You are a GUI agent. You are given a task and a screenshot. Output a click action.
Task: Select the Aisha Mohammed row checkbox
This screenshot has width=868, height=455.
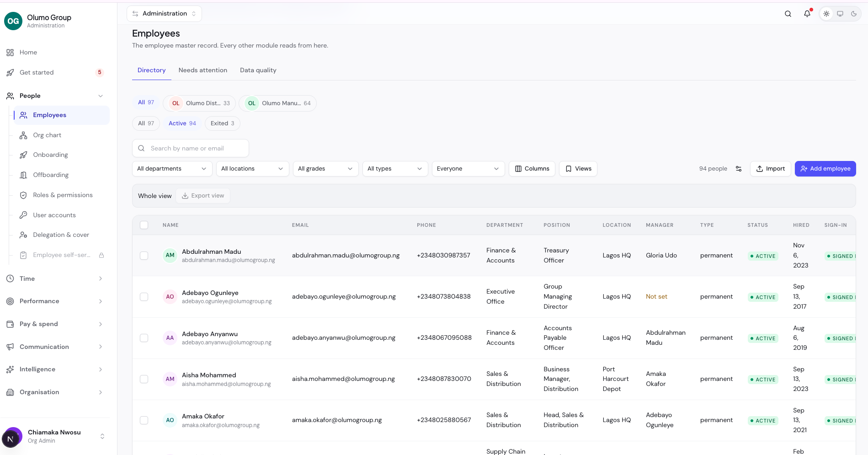click(x=144, y=379)
